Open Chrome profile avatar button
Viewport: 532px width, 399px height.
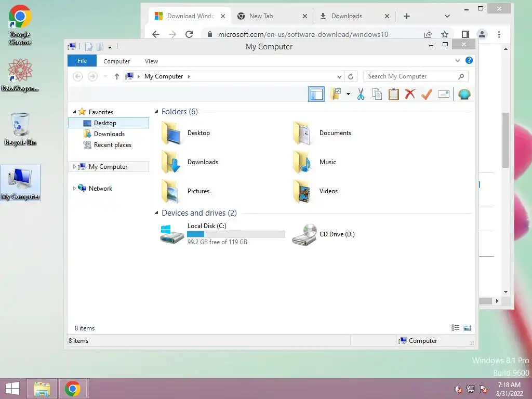click(x=482, y=34)
